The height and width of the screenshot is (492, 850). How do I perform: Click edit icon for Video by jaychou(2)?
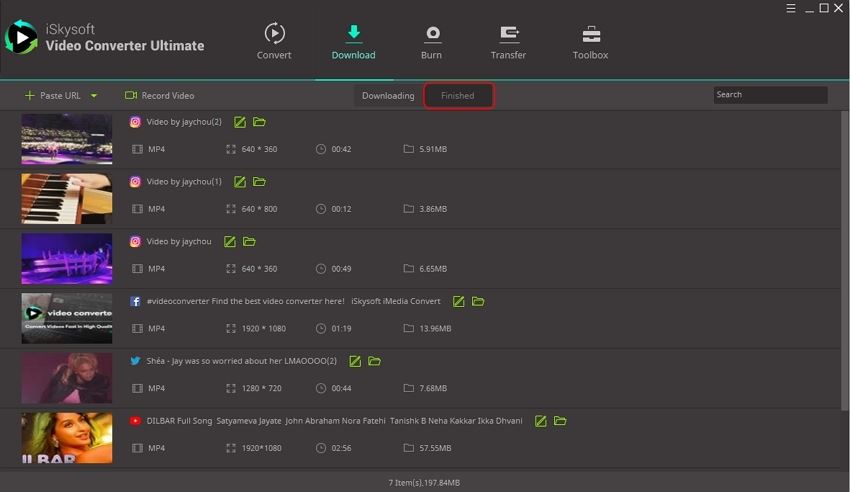coord(240,122)
